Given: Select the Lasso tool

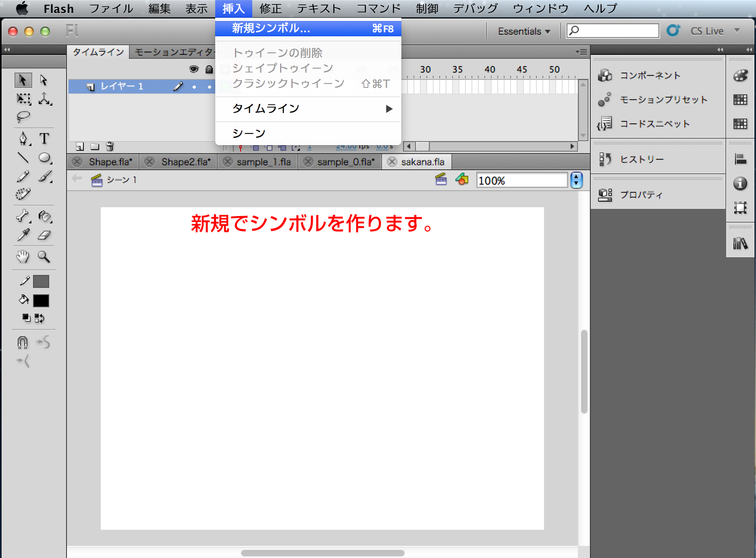Looking at the screenshot, I should point(23,117).
